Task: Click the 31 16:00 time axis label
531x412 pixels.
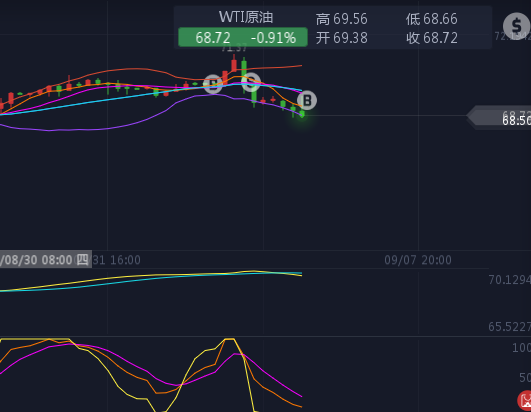Action: (116, 260)
